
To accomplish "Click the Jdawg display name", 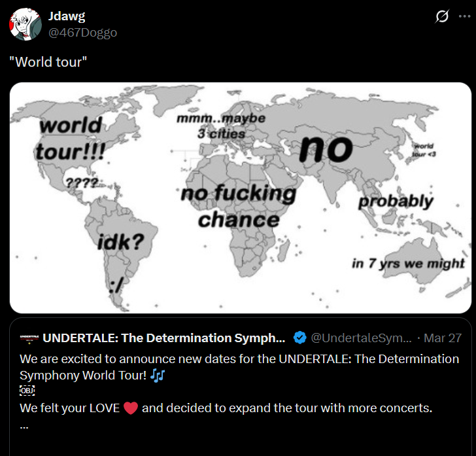I will 67,16.
